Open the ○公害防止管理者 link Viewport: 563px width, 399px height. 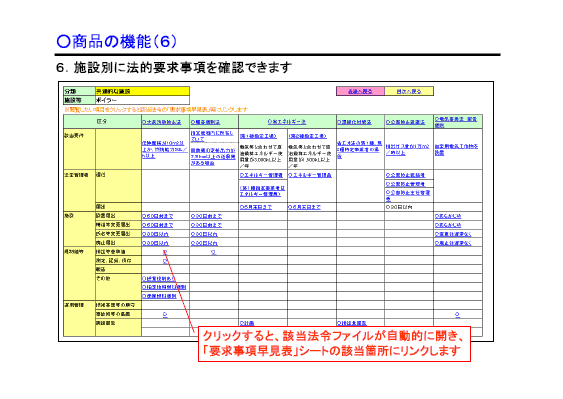(x=405, y=184)
